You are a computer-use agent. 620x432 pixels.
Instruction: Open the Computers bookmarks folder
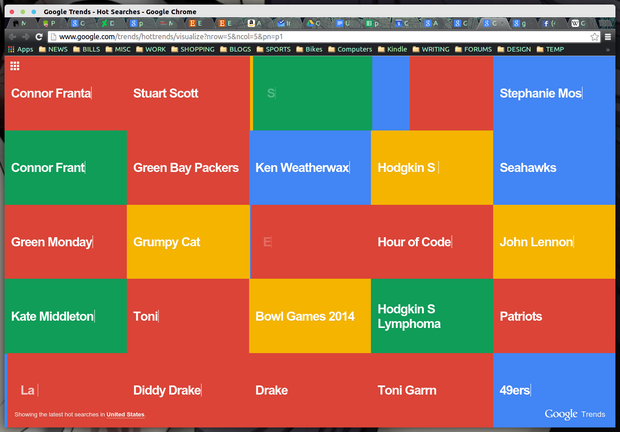[350, 49]
